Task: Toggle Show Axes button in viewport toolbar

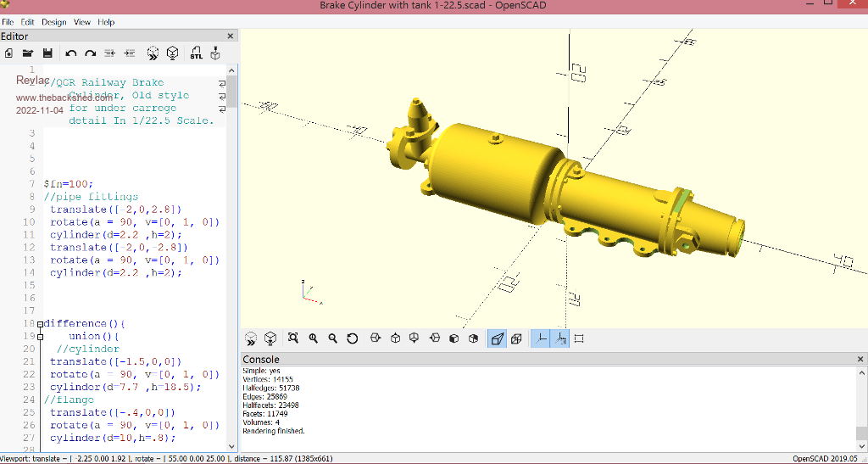Action: point(541,338)
